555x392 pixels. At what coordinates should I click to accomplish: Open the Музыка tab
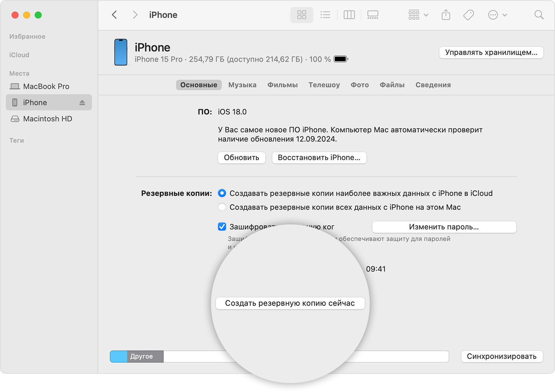242,85
